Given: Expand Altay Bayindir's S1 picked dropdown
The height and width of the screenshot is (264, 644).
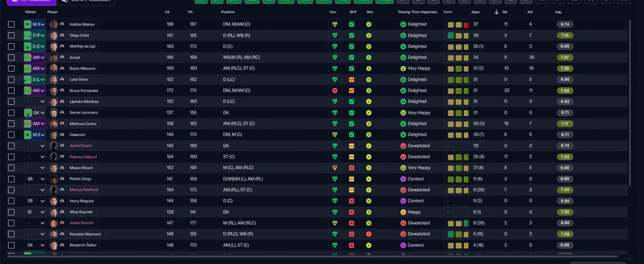Looking at the screenshot, I should pyautogui.click(x=35, y=212).
